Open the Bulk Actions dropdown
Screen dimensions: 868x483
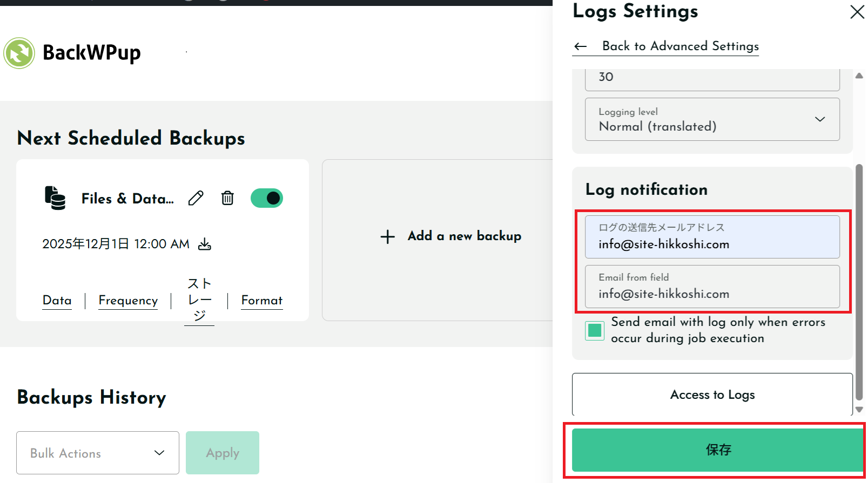98,453
